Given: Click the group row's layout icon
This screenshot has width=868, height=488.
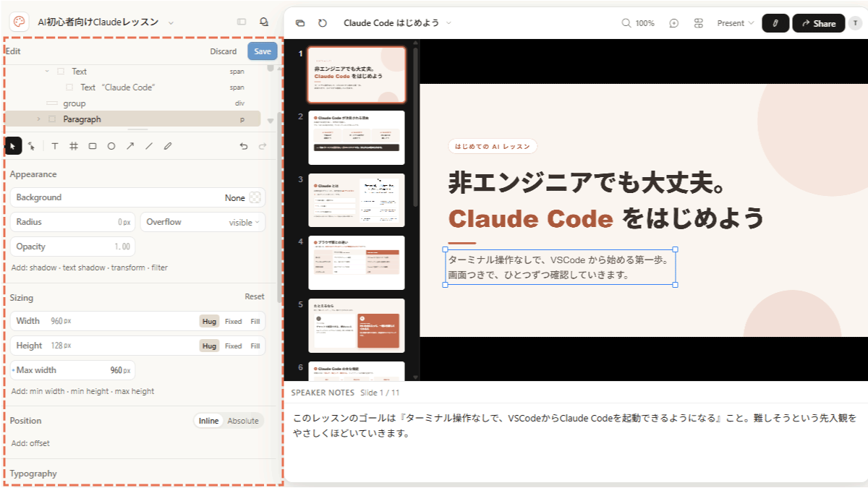Looking at the screenshot, I should (x=51, y=103).
